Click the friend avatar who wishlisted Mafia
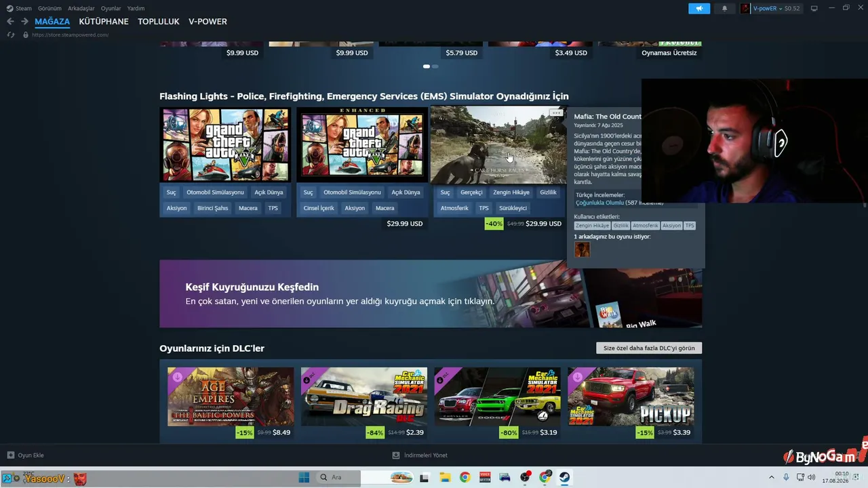This screenshot has width=868, height=488. tap(582, 249)
